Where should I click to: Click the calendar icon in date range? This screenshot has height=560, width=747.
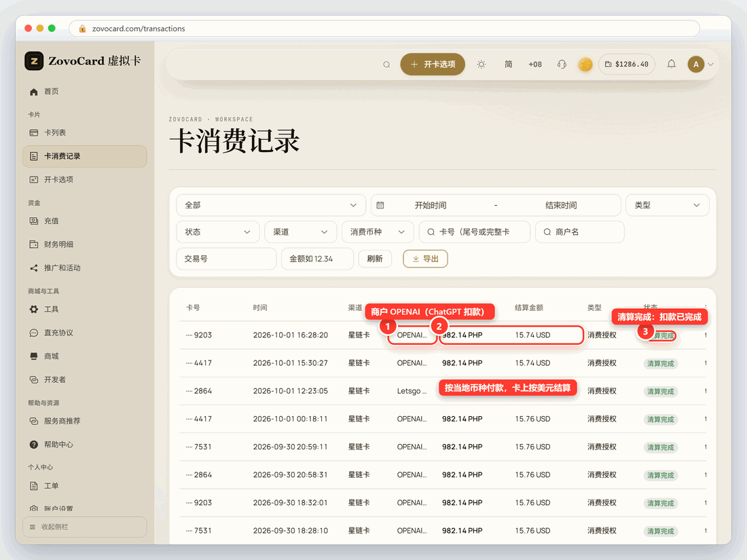click(x=380, y=205)
